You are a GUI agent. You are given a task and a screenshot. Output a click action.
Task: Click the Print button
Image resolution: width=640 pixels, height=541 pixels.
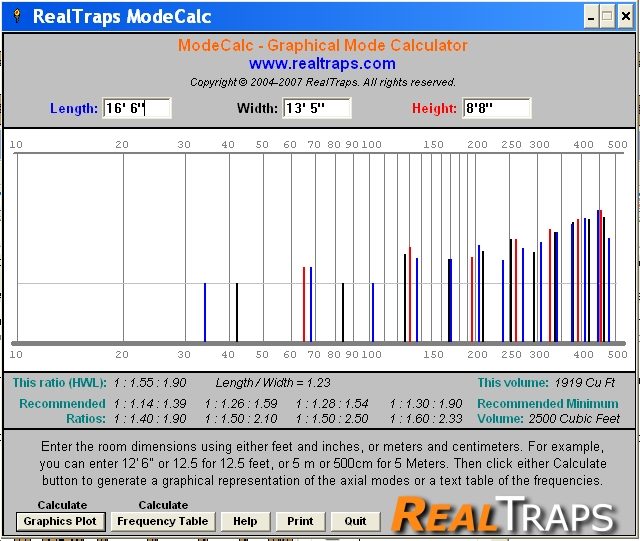click(x=300, y=521)
